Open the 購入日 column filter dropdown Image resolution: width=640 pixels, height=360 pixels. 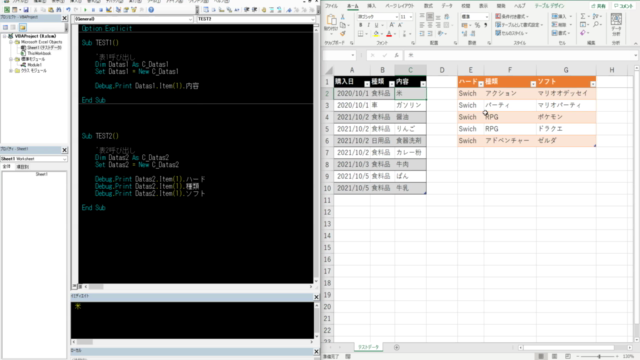pyautogui.click(x=367, y=84)
